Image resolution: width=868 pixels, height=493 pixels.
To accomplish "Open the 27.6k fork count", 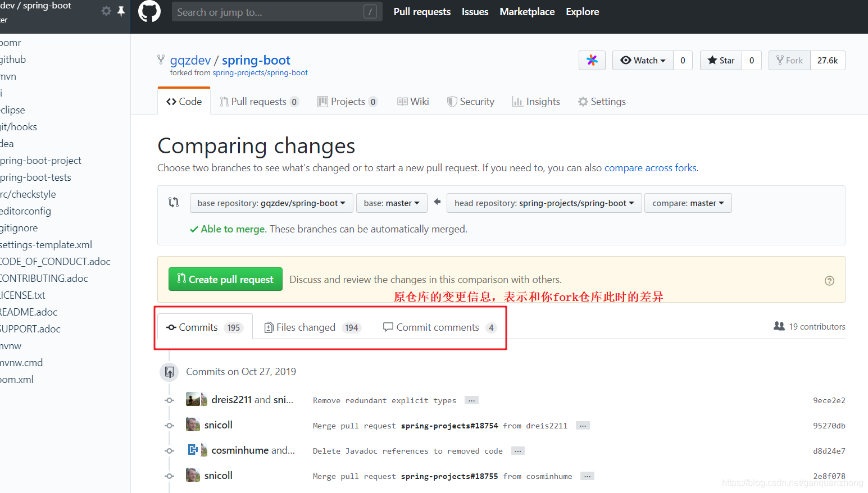I will tap(828, 61).
